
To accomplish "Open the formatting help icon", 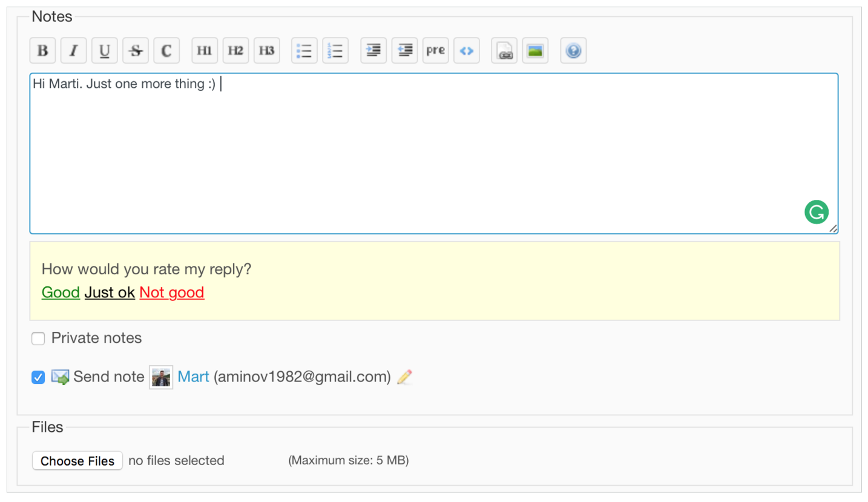I will (x=573, y=51).
